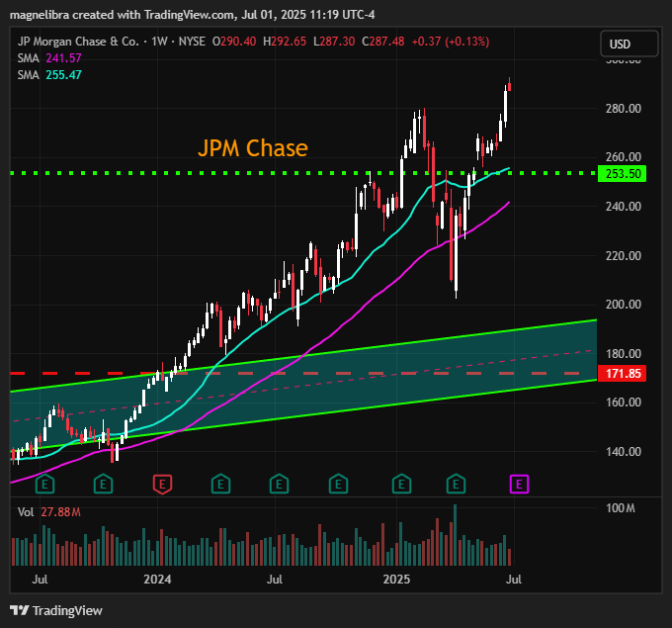The image size is (672, 628).
Task: Select the JP Morgan Chase & Co. symbol title
Action: tap(78, 42)
